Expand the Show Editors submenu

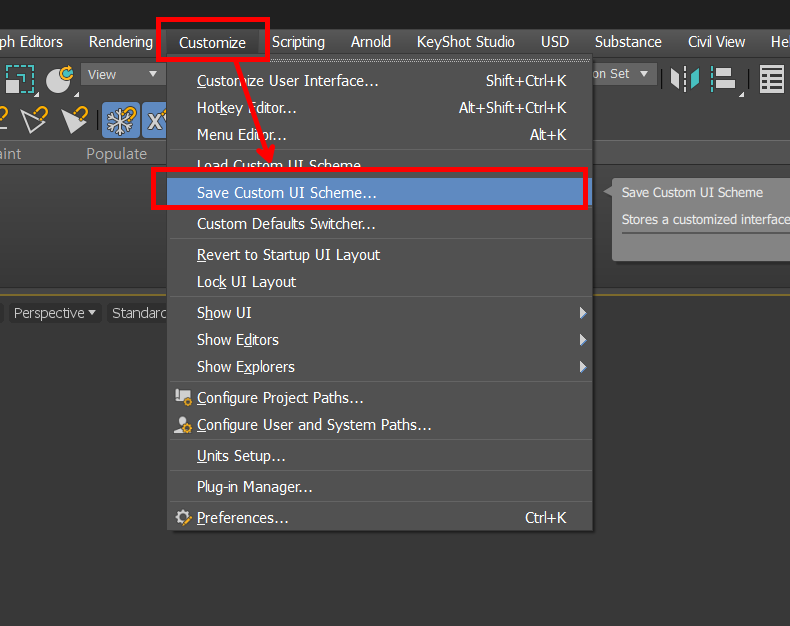point(380,340)
